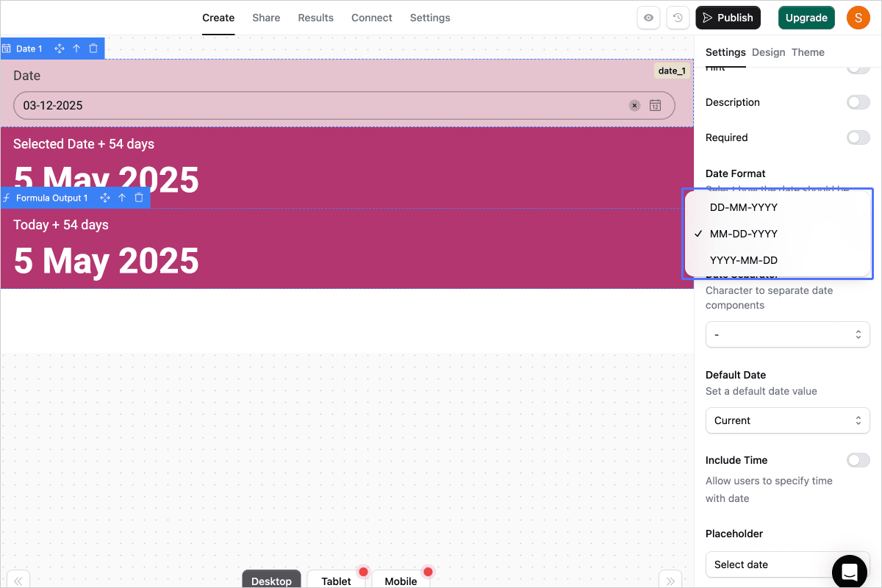Open the Default Date dropdown showing Current
This screenshot has width=882, height=588.
point(787,420)
